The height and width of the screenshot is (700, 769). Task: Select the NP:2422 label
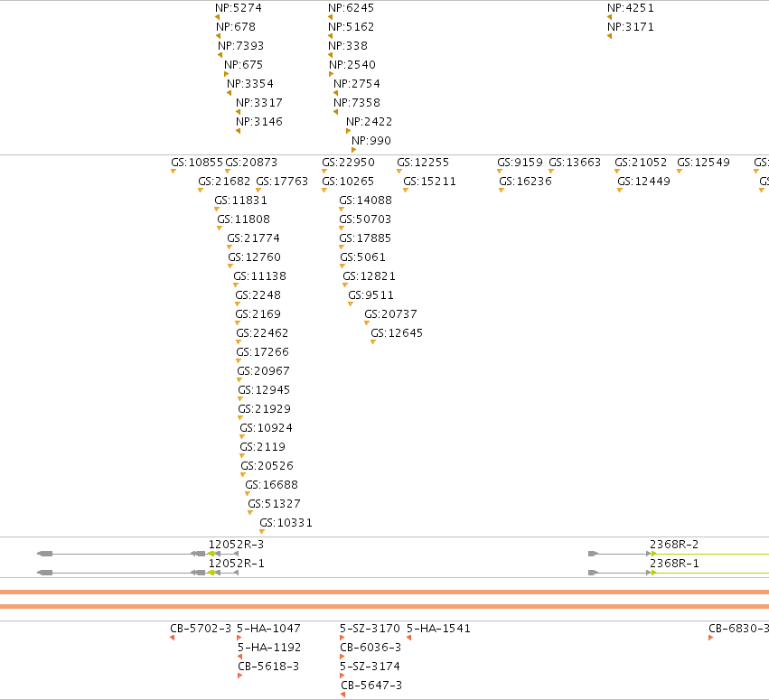369,122
